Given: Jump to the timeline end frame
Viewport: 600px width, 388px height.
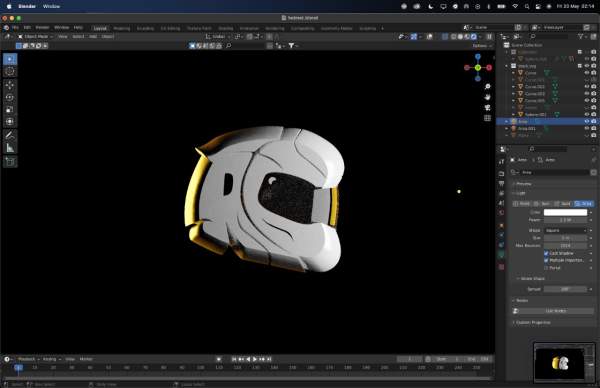Looking at the screenshot, I should pyautogui.click(x=269, y=359).
